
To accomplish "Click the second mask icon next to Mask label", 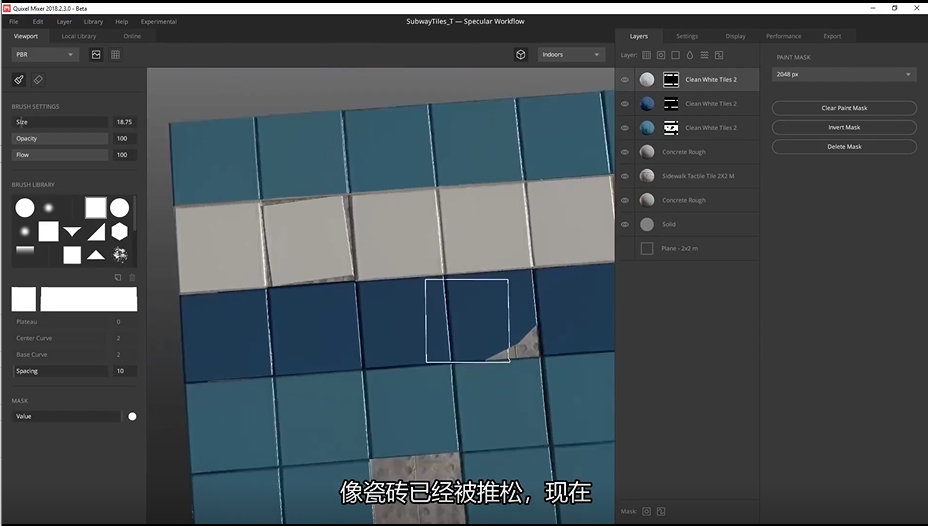I will (x=661, y=511).
